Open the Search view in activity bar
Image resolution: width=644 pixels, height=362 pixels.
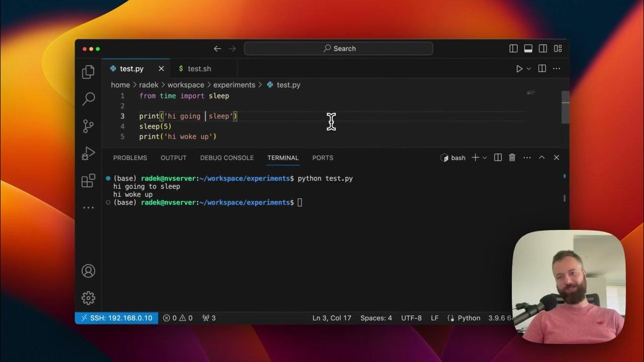coord(88,99)
